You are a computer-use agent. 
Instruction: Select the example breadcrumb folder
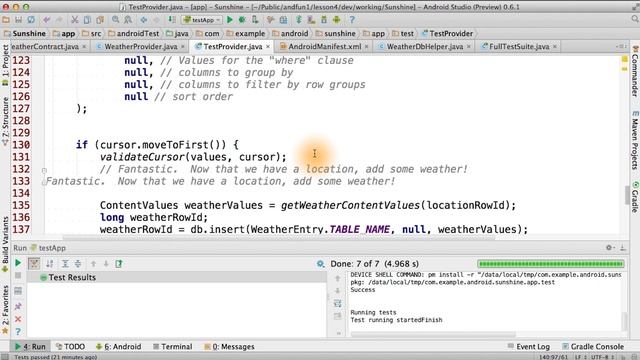point(246,33)
